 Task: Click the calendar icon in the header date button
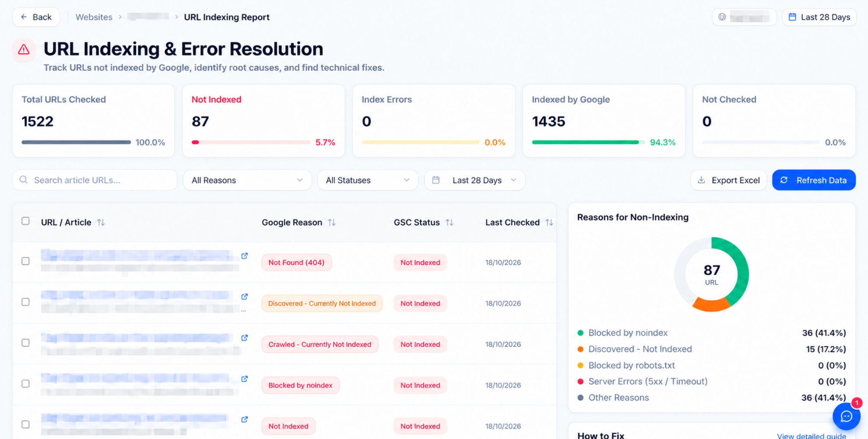click(792, 17)
